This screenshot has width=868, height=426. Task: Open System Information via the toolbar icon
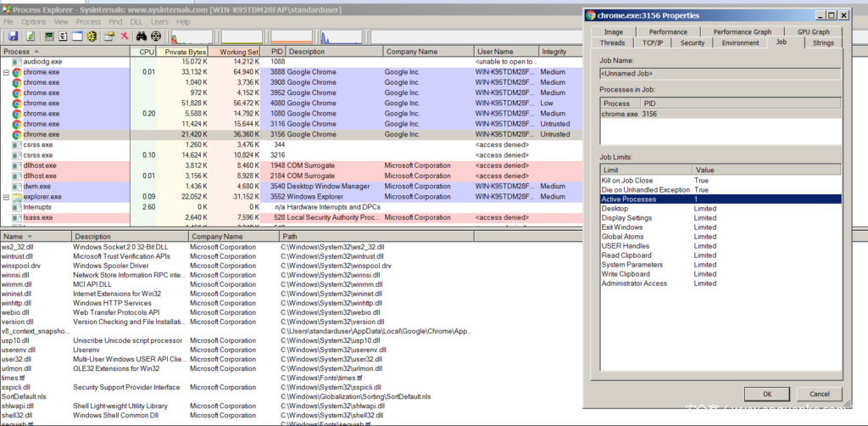pyautogui.click(x=48, y=36)
